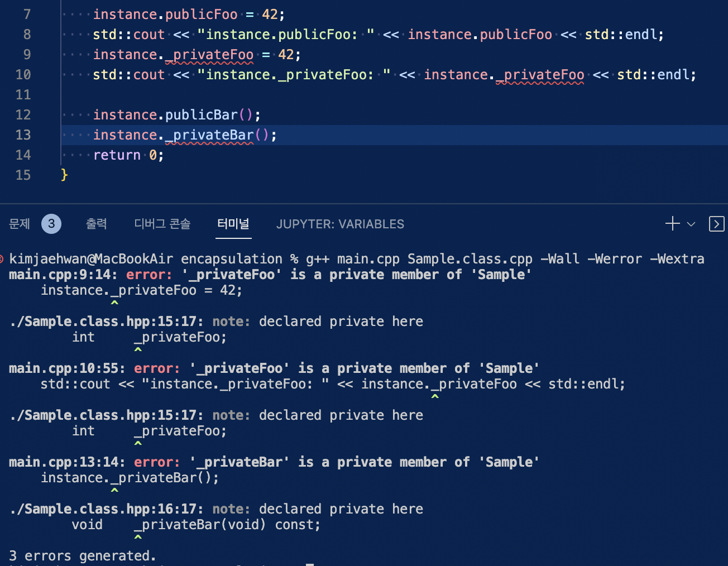Open terminal link 'main.cpp:10:55'
Image resolution: width=728 pixels, height=566 pixels.
pos(68,368)
